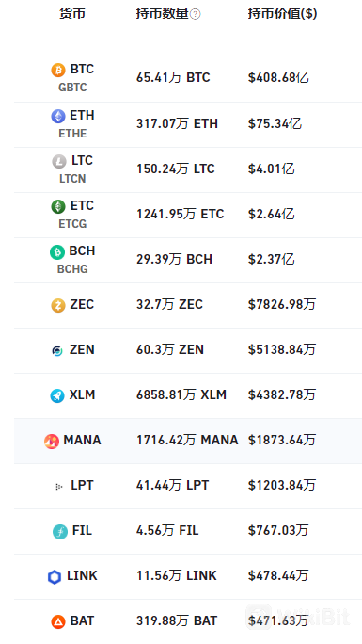Click the 持币价值($) column header
This screenshot has width=362, height=644.
[x=282, y=14]
